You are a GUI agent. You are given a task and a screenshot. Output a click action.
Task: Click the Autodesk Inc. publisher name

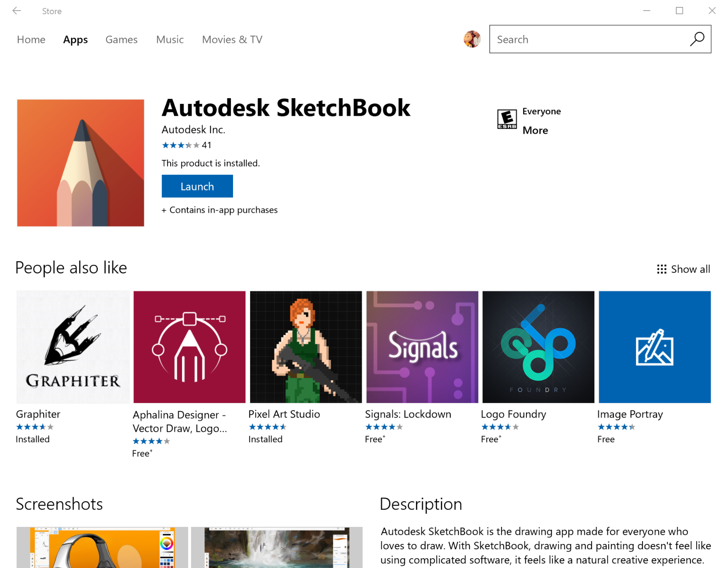(x=193, y=130)
